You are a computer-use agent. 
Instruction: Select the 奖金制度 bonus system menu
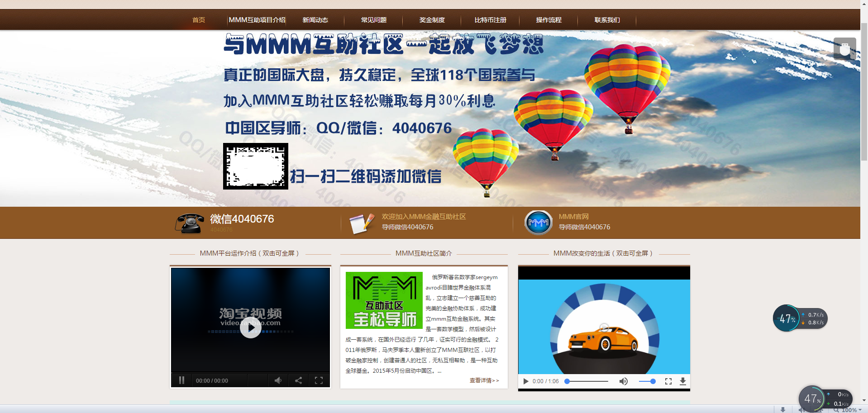point(432,20)
